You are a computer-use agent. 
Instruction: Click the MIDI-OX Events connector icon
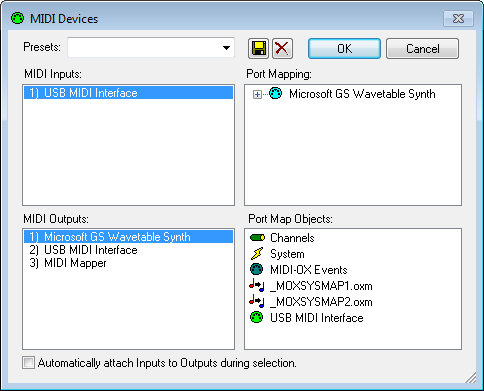pyautogui.click(x=257, y=269)
